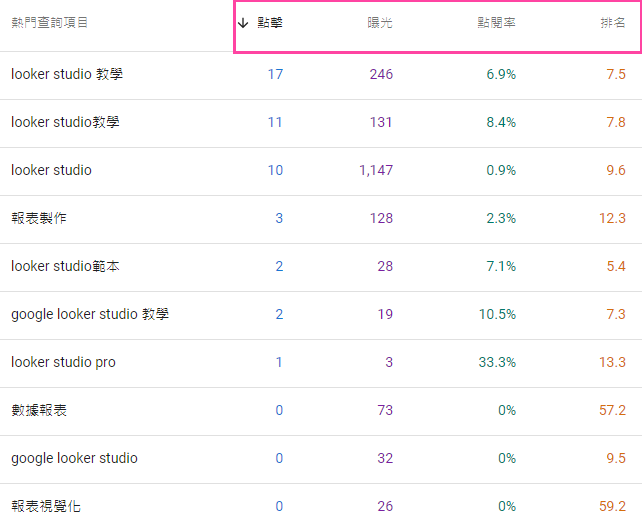Click clicks value 0 in 數據報表 row

(279, 410)
